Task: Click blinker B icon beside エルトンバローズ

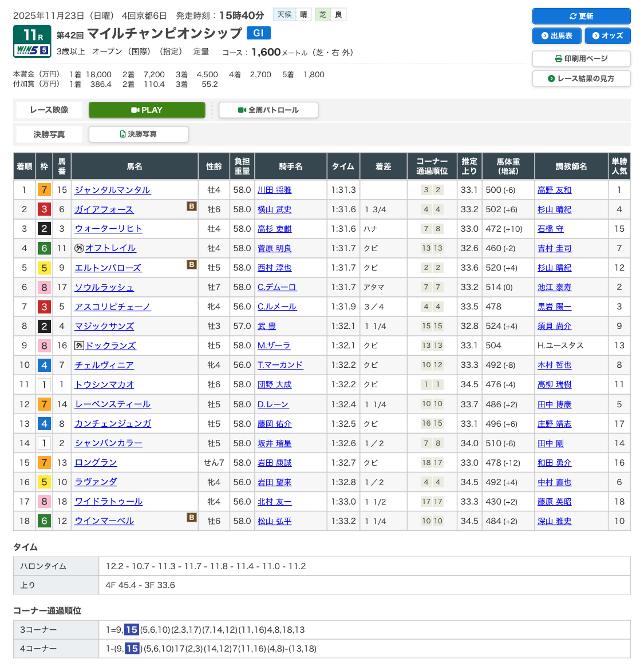Action: click(192, 264)
